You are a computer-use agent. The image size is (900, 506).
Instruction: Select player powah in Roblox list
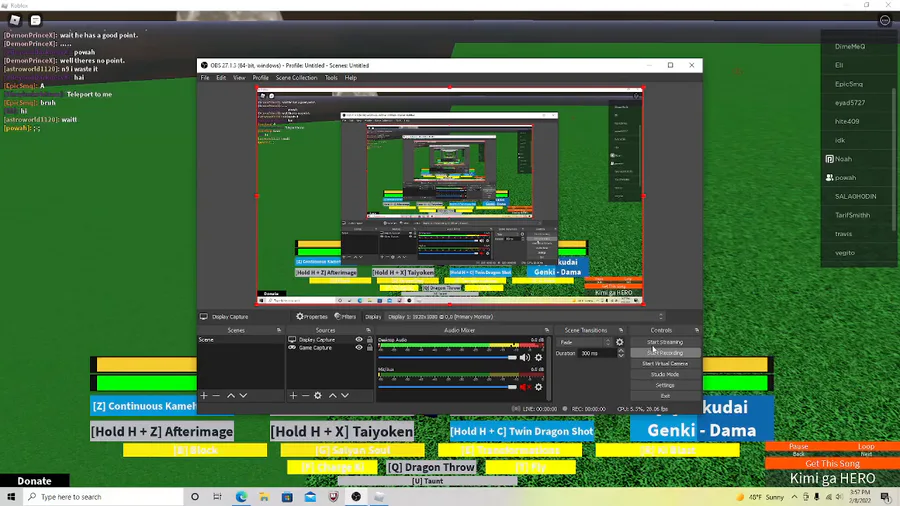(x=845, y=178)
